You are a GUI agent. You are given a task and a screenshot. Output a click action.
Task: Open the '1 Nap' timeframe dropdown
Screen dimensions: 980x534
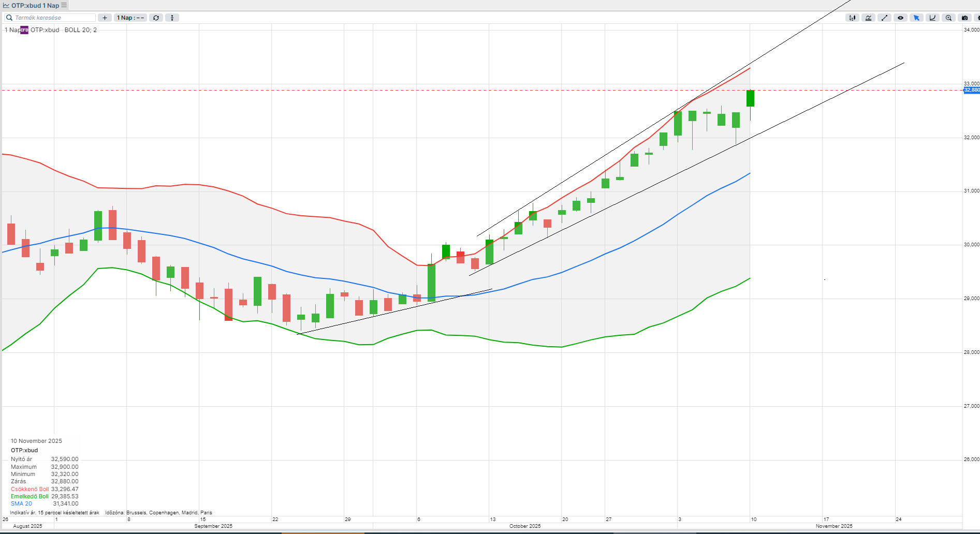tap(130, 18)
